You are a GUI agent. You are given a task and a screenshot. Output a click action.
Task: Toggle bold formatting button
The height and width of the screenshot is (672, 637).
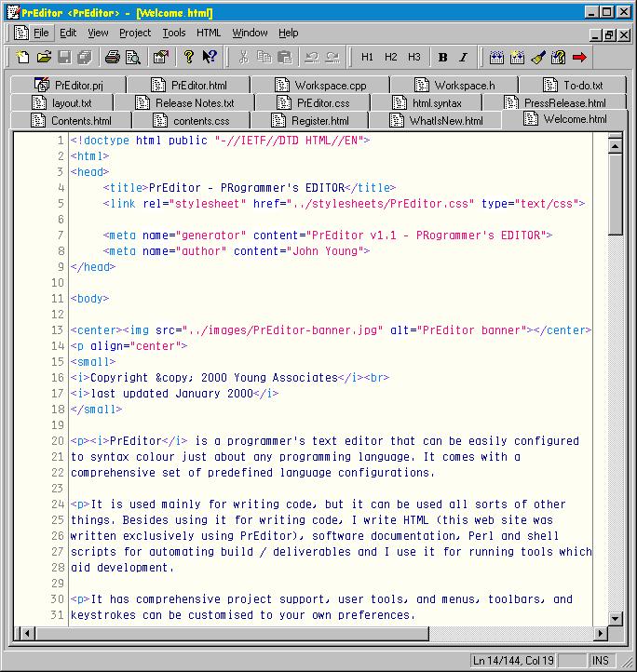(x=442, y=57)
